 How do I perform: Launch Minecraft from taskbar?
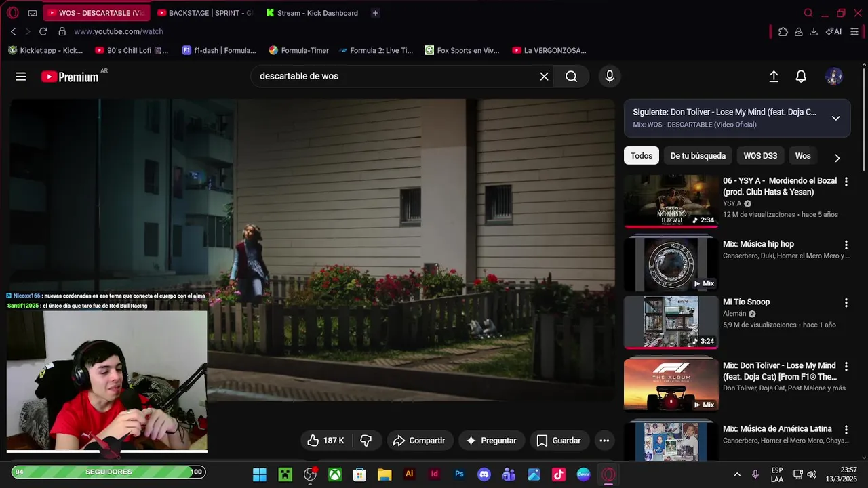point(285,474)
